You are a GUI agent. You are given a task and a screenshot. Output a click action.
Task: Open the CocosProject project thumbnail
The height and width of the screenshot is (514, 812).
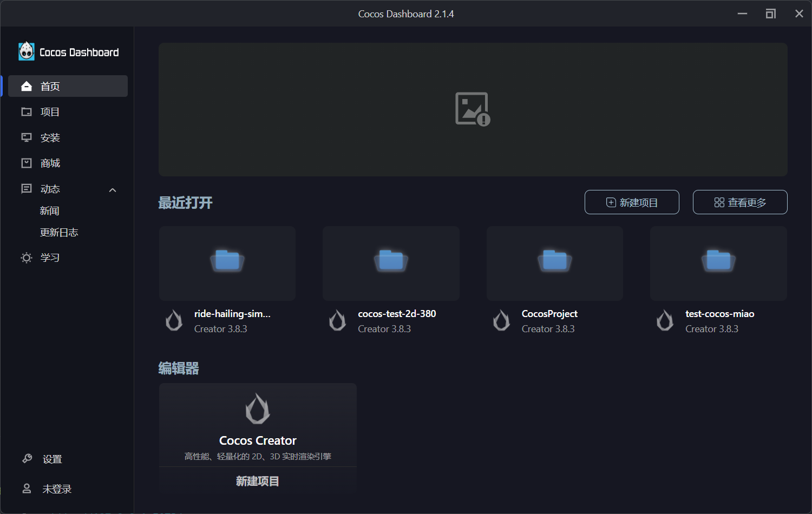coord(555,263)
